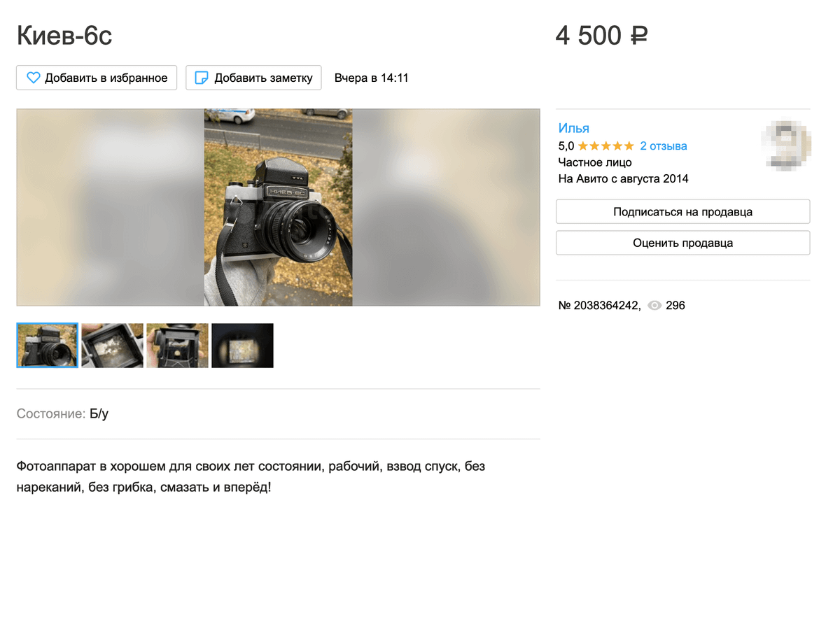Click the posting time Вчера в 14:11

[372, 78]
